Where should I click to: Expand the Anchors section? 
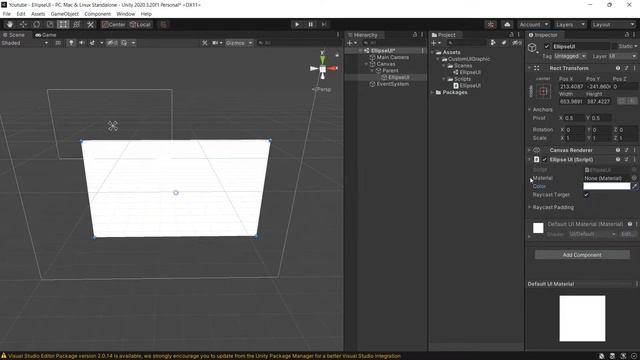click(529, 109)
